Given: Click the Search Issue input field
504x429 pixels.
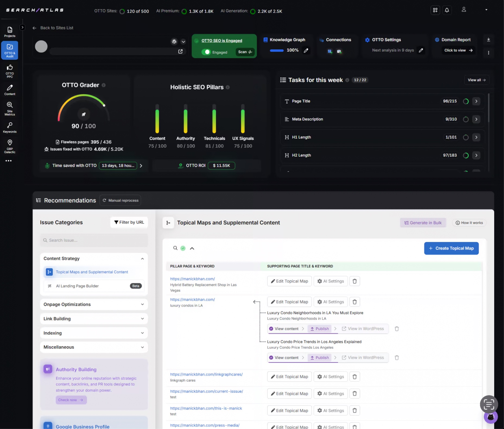Looking at the screenshot, I should click(94, 240).
